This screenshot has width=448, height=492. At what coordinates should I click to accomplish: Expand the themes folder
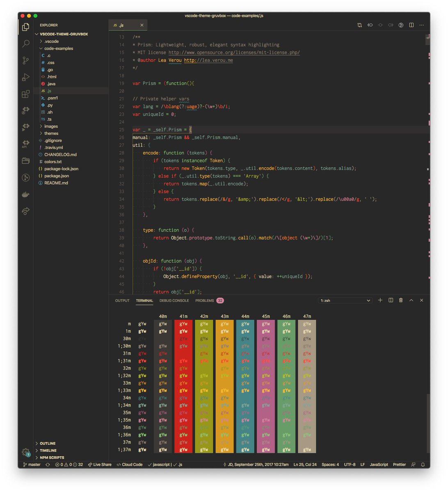51,133
